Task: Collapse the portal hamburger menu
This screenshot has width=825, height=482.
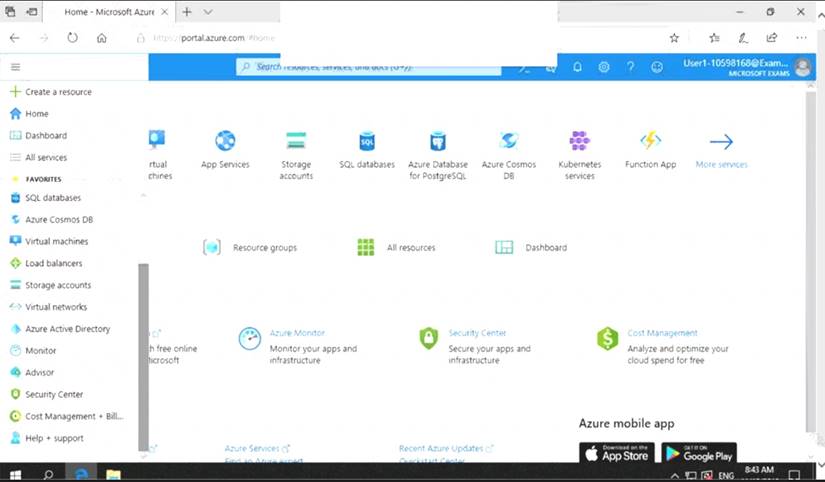Action: (15, 67)
